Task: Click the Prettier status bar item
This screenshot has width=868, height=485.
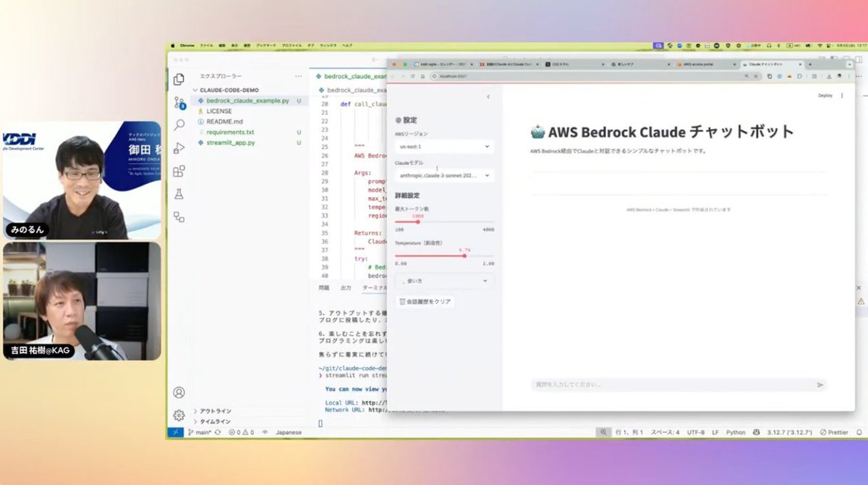Action: tap(835, 432)
